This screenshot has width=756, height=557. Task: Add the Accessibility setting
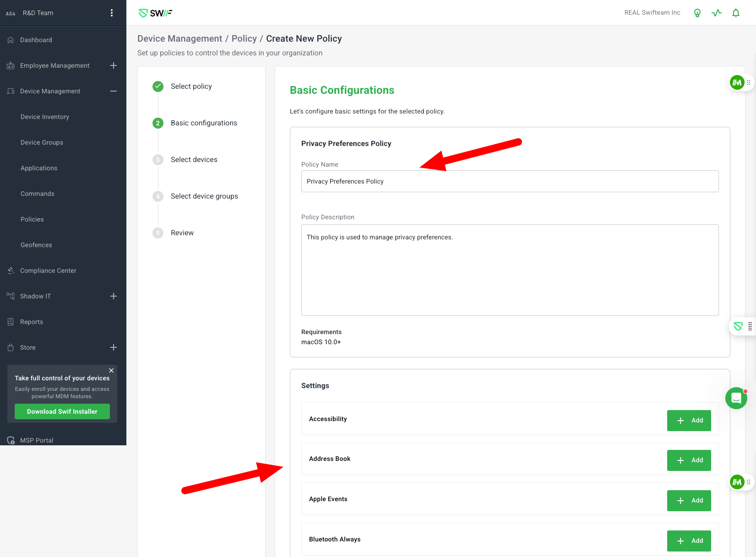tap(689, 420)
